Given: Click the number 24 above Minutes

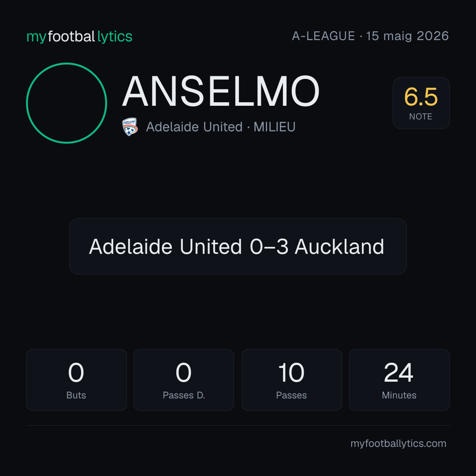Looking at the screenshot, I should coord(398,372).
